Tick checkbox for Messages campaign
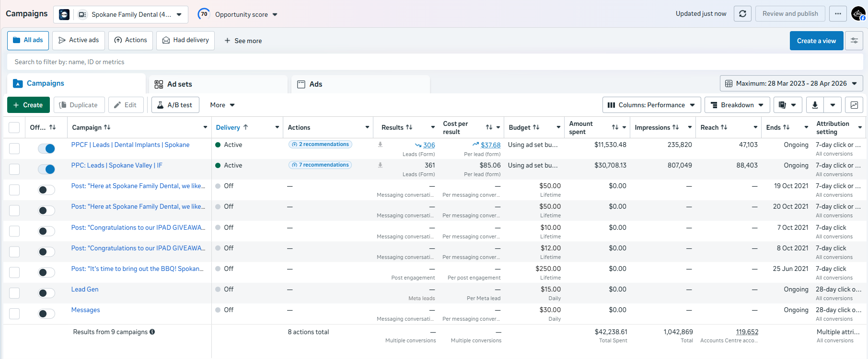Screen dimensions: 868x359 click(x=14, y=314)
